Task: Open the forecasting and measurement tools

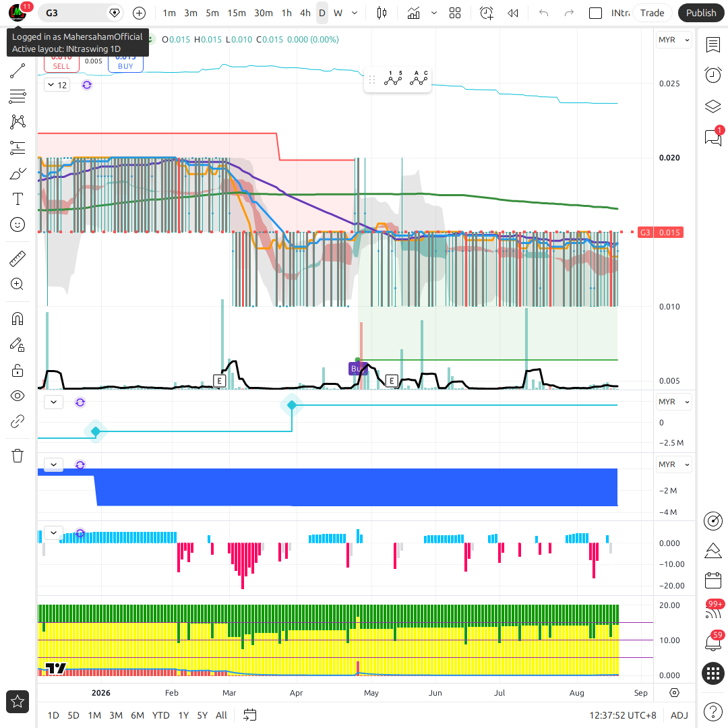Action: (18, 148)
